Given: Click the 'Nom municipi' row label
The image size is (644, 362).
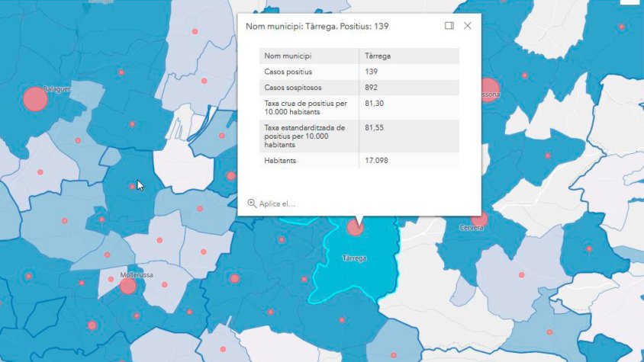Looking at the screenshot, I should click(x=288, y=56).
